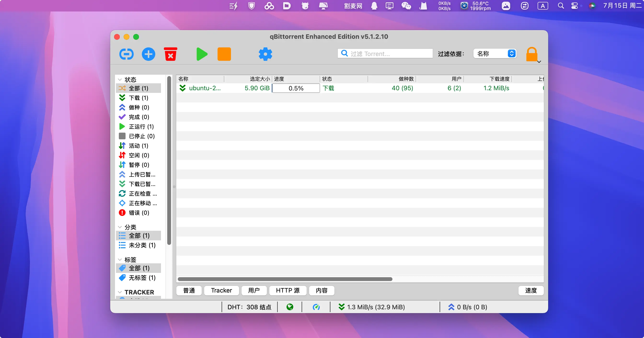Screen dimensions: 644x338
Task: Open the 内容 content tab
Action: (x=322, y=291)
